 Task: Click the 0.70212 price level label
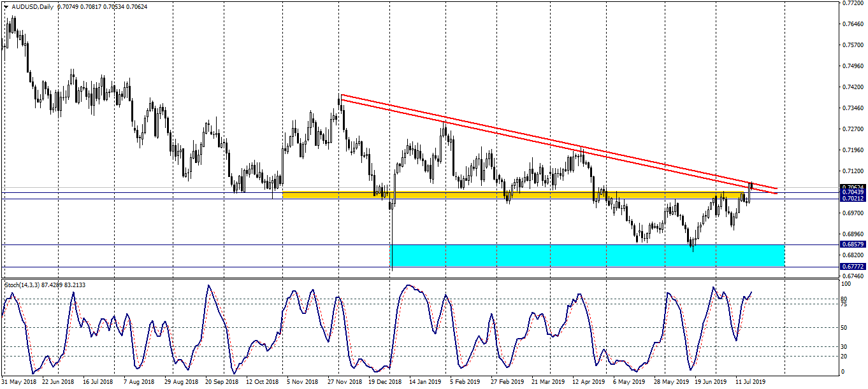[852, 199]
